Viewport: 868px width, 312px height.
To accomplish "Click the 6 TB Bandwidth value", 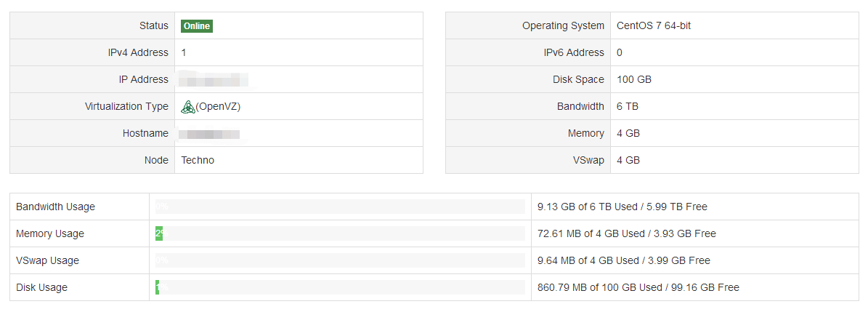I will [628, 106].
